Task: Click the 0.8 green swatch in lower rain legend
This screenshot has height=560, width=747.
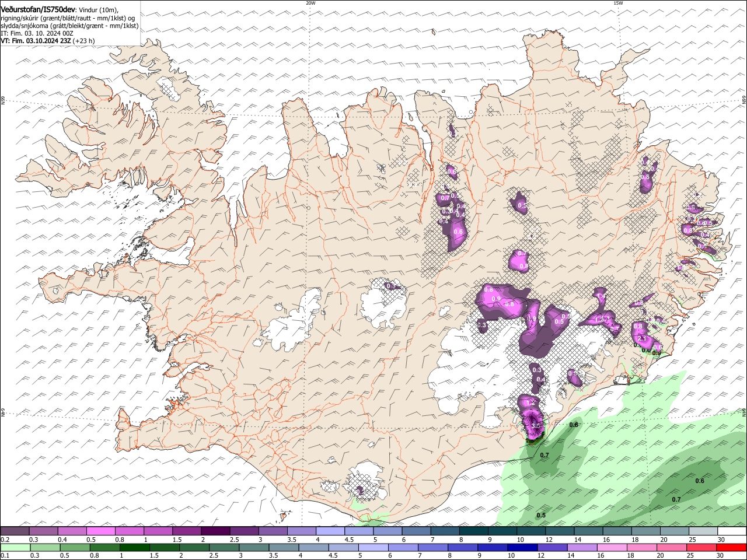Action: click(x=105, y=548)
